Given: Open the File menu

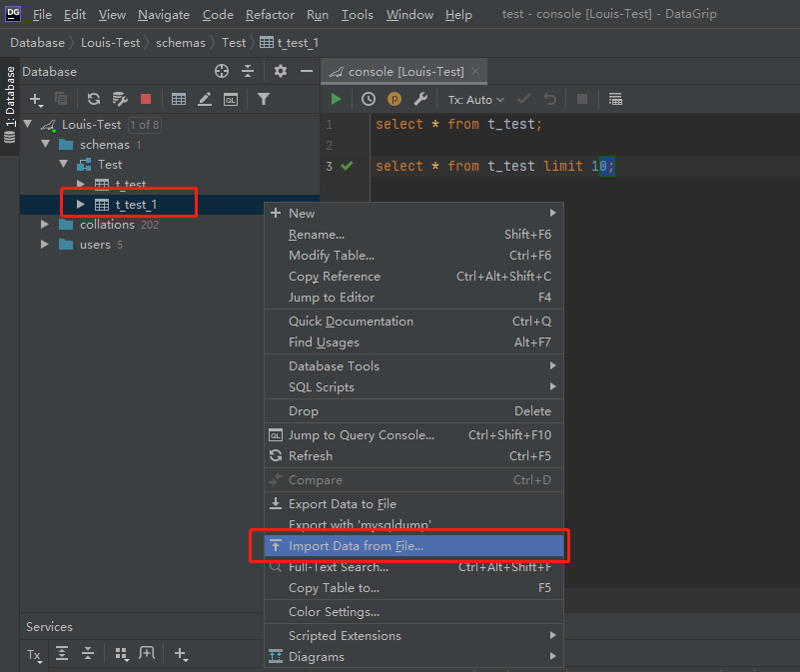Looking at the screenshot, I should tap(42, 15).
